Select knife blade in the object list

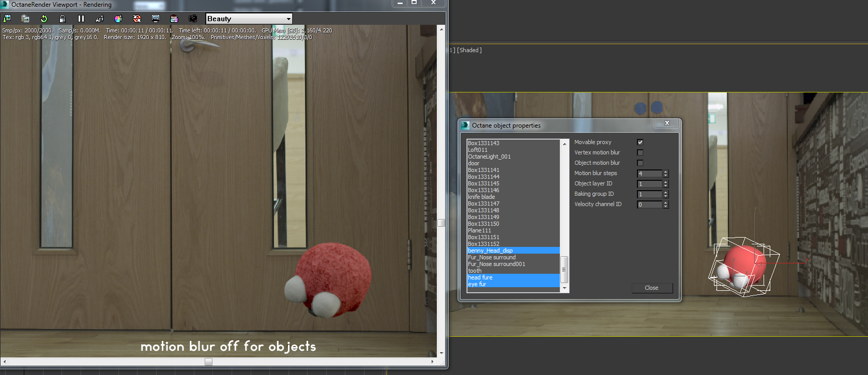tap(513, 197)
